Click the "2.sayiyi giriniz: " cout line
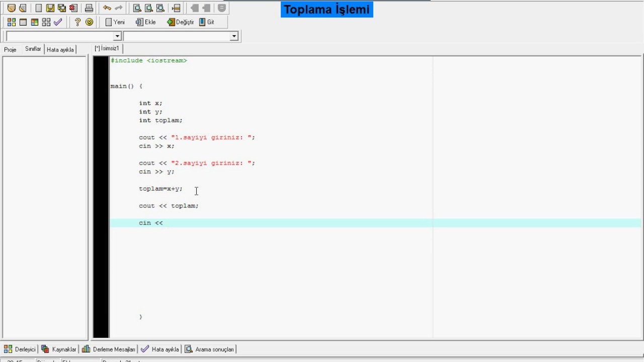The height and width of the screenshot is (362, 644). click(x=197, y=163)
